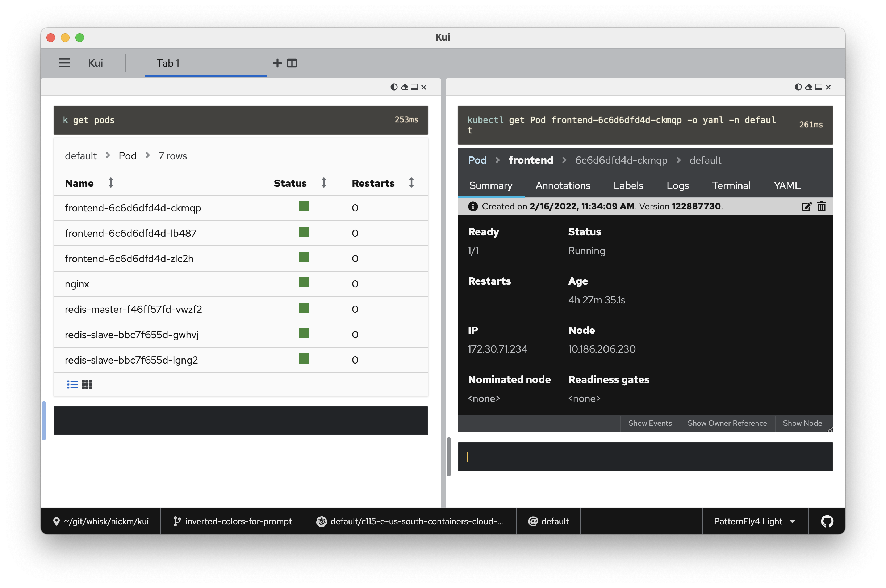Click the Show Owner Reference button
Viewport: 886px width, 588px height.
pos(727,423)
